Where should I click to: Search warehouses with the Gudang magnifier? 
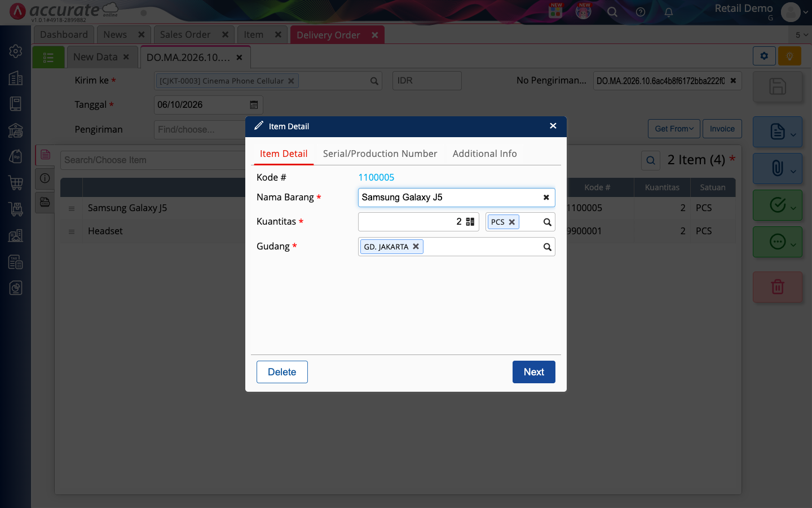coord(547,247)
